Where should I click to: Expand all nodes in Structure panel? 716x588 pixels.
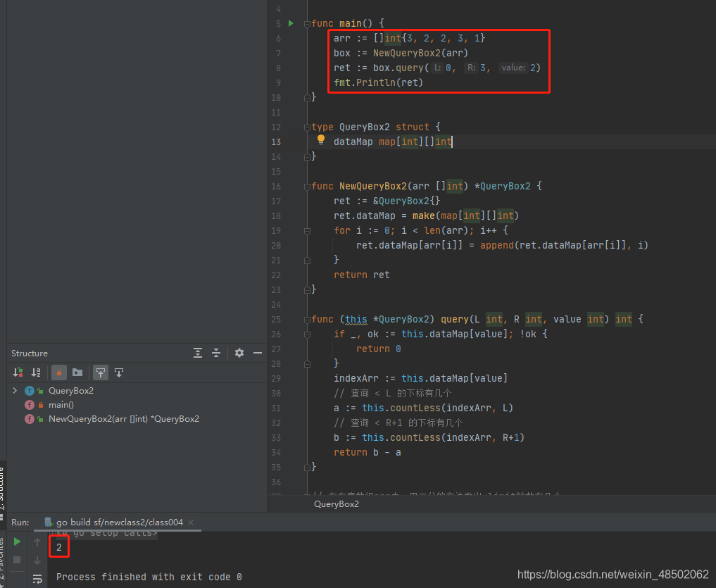(198, 353)
